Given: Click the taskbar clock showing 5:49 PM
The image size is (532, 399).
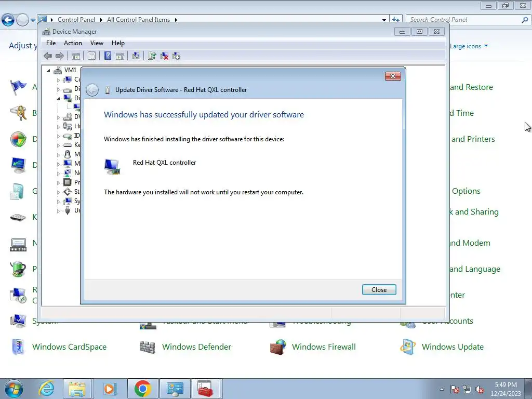Looking at the screenshot, I should pyautogui.click(x=506, y=389).
